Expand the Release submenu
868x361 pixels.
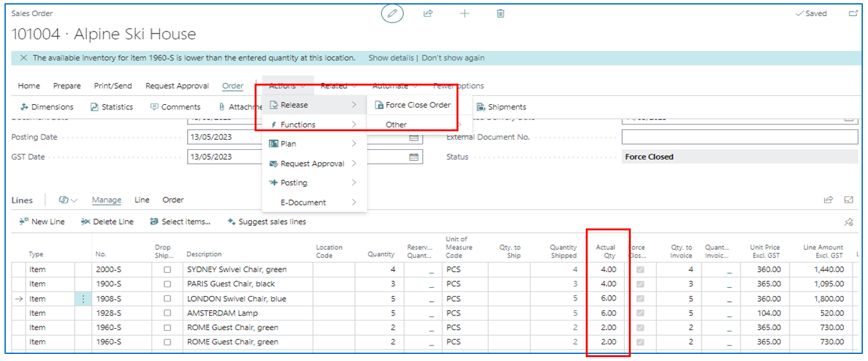tap(313, 105)
